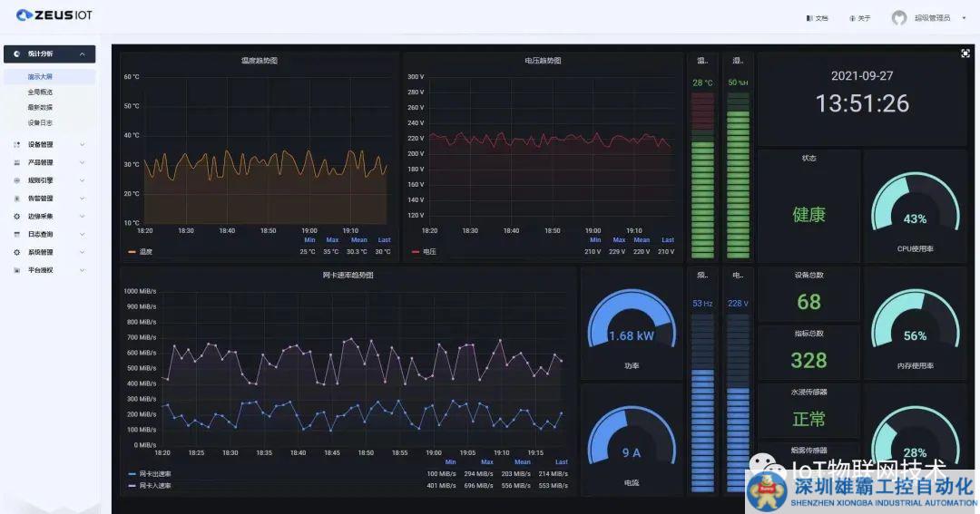The width and height of the screenshot is (980, 514).
Task: Click the 规则引擎 sidebar icon
Action: [17, 180]
